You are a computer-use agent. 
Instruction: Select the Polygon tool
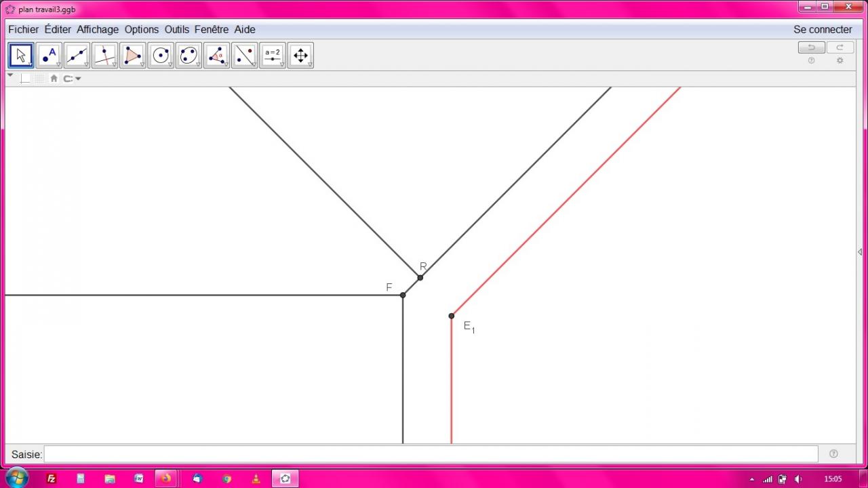(133, 56)
